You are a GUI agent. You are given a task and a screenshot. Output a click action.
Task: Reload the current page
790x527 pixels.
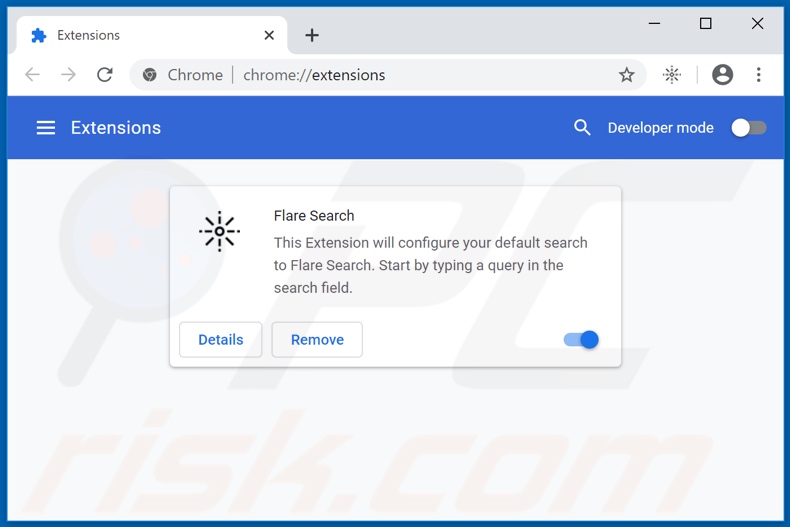tap(105, 75)
